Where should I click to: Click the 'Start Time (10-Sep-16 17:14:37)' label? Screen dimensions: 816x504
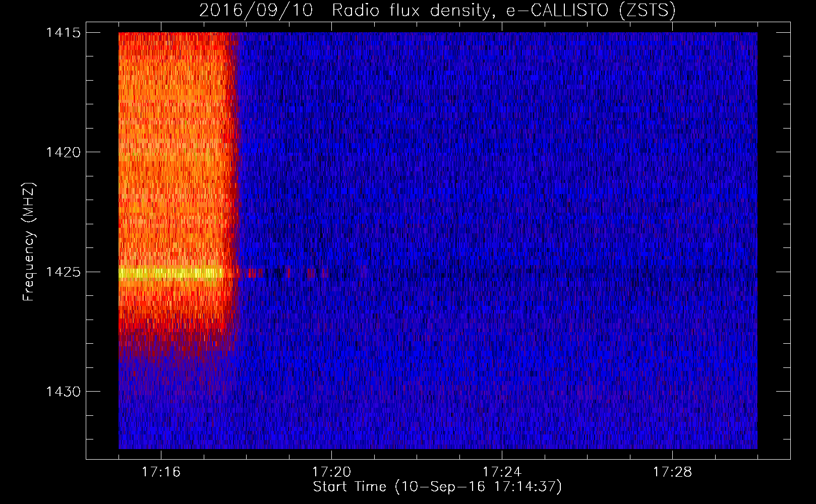click(437, 487)
